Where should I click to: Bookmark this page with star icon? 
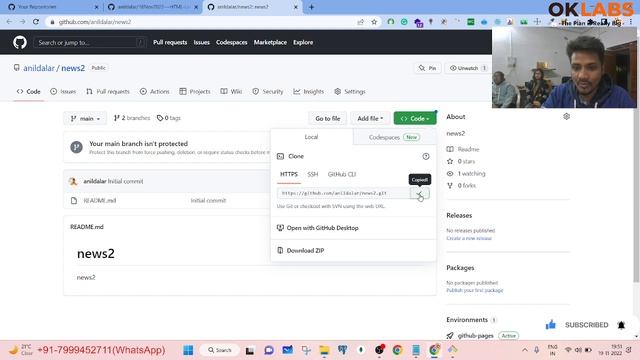click(x=374, y=22)
